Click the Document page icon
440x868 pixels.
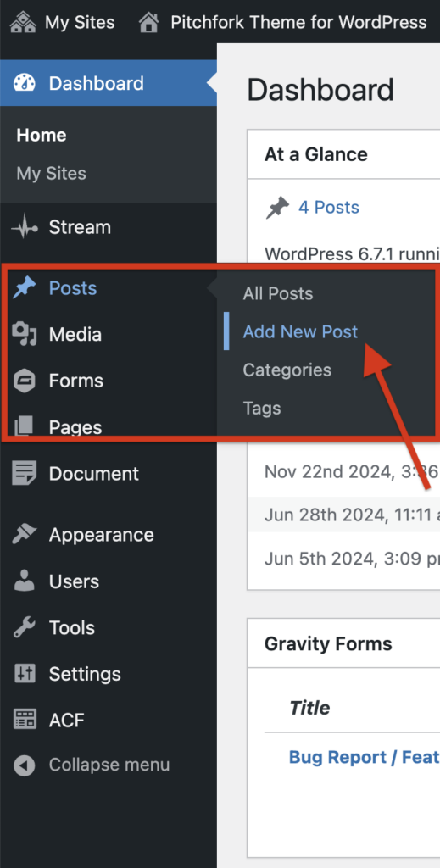25,474
